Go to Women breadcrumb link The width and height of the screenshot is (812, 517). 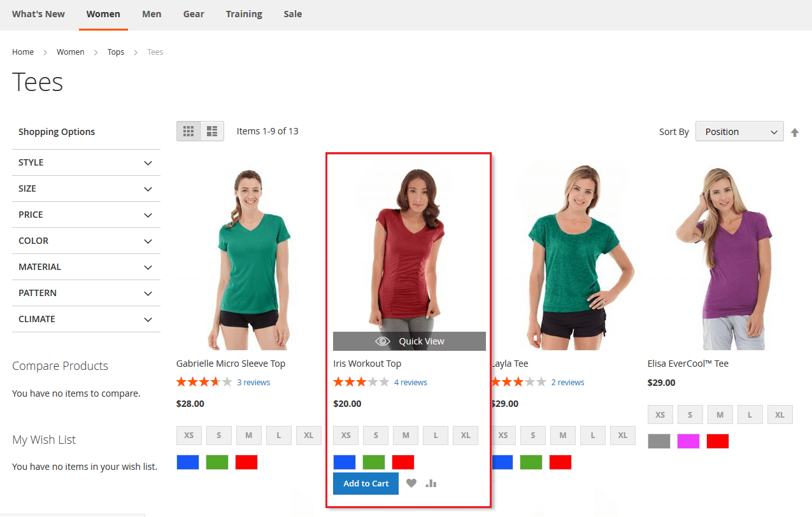pyautogui.click(x=70, y=52)
